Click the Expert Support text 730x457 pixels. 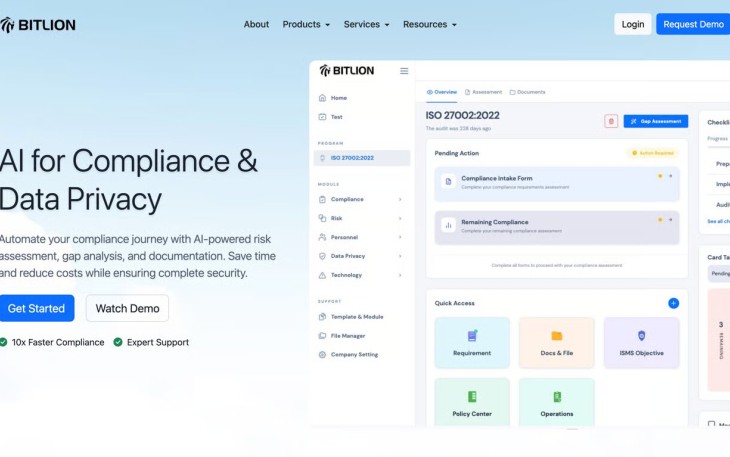point(158,343)
